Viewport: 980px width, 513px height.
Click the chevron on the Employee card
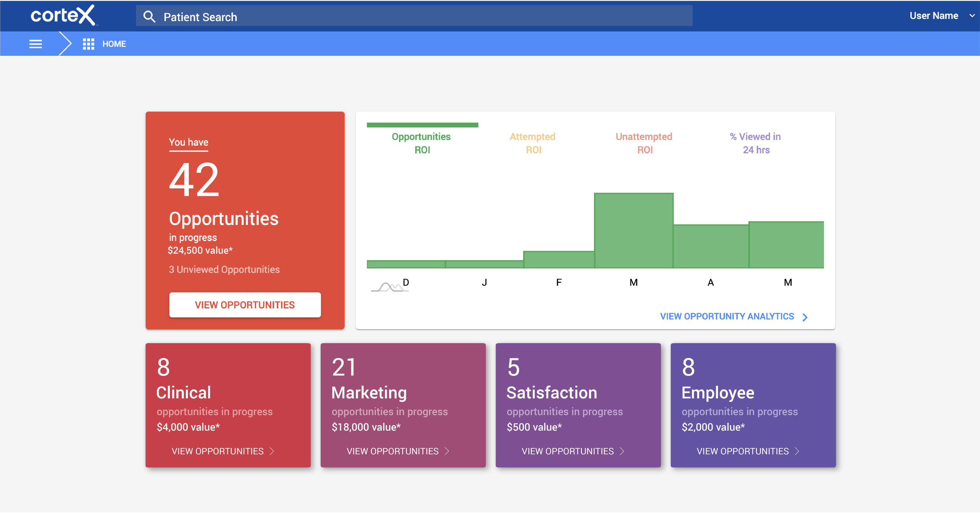[x=797, y=451]
